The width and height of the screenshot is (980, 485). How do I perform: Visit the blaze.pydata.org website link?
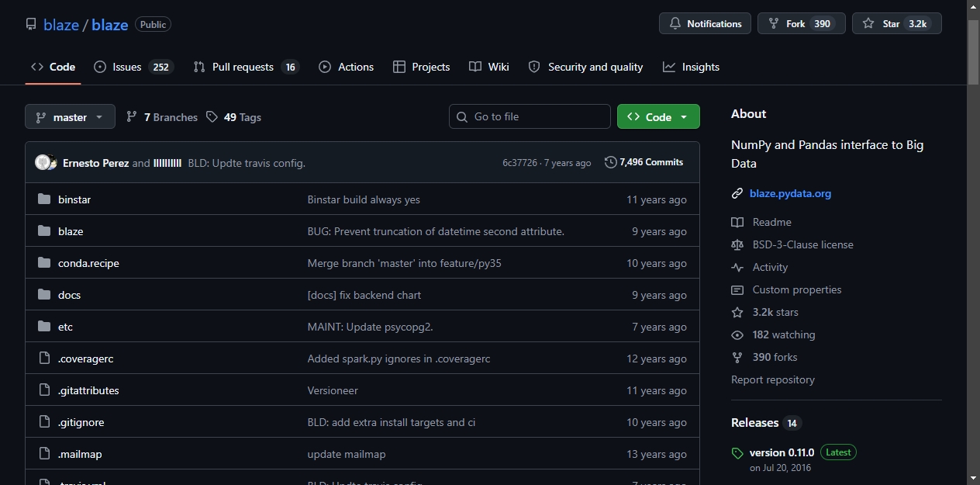click(790, 193)
